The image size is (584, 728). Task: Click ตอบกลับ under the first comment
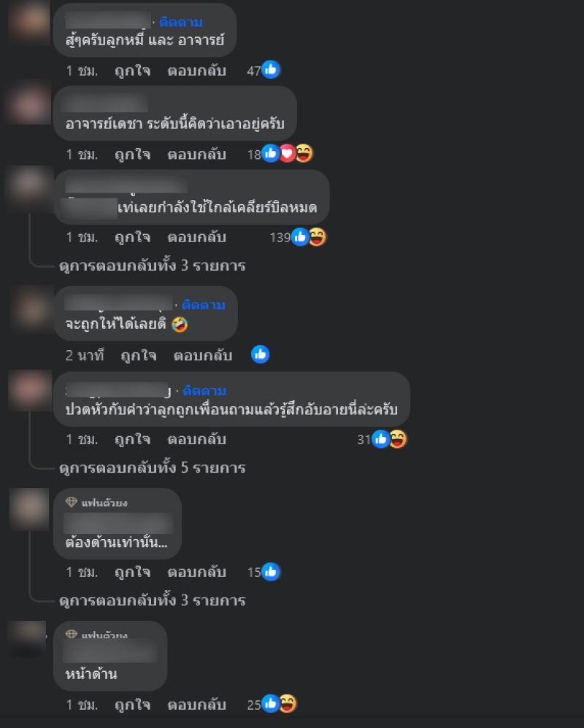pos(196,71)
